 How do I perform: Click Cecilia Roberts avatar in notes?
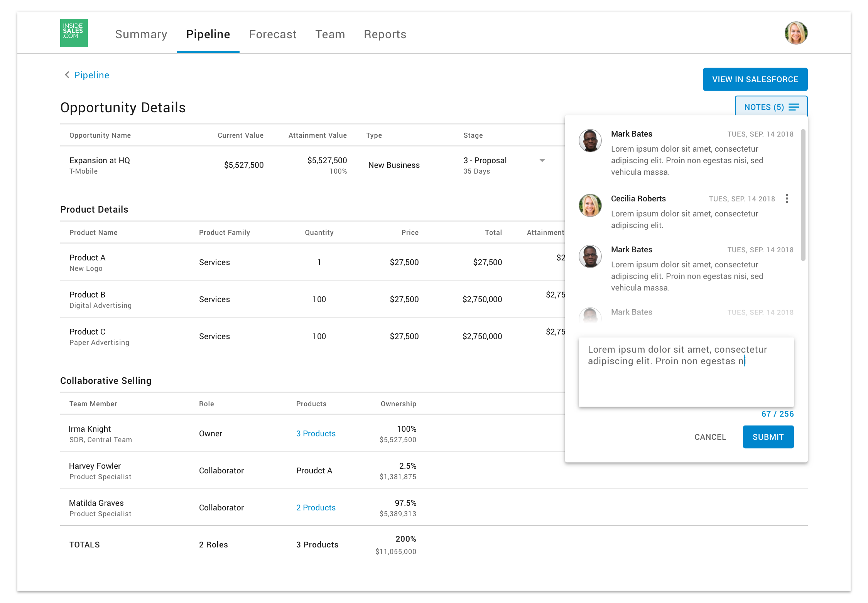click(590, 206)
